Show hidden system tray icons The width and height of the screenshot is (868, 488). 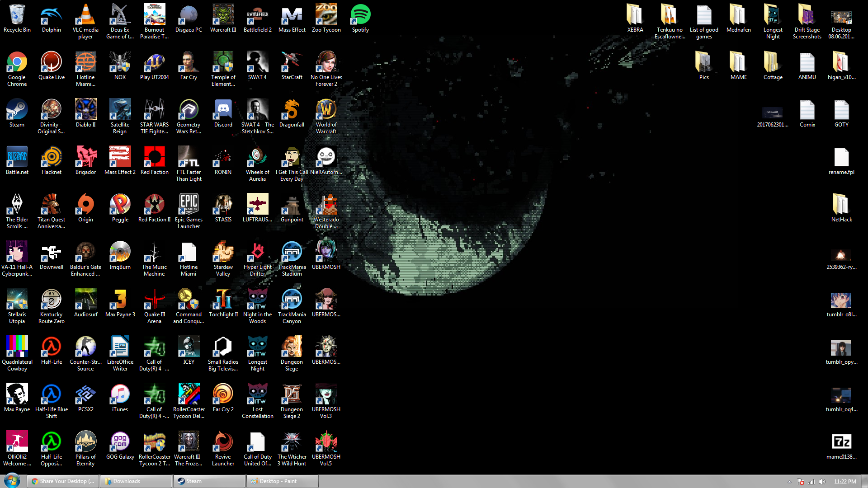coord(789,482)
